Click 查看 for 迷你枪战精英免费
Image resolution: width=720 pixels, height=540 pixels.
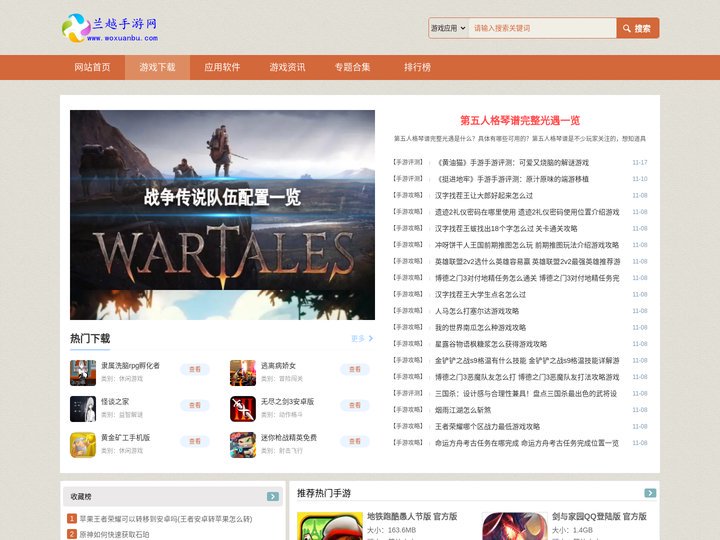(x=354, y=441)
